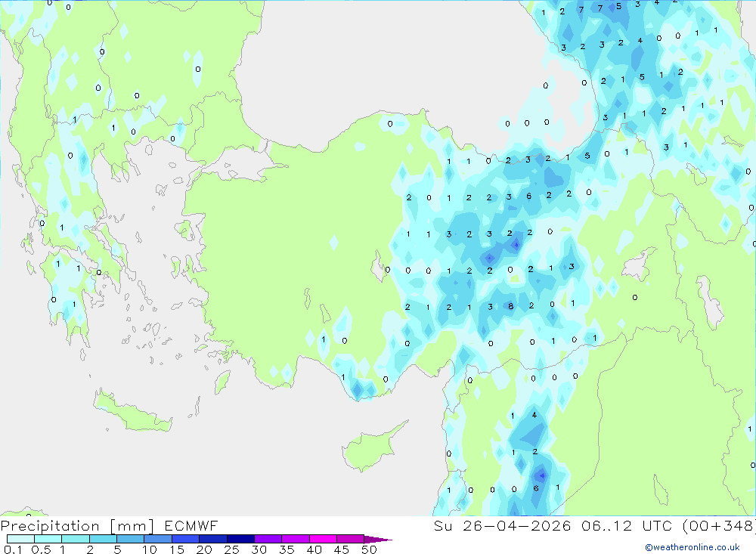Viewport: 756px width, 554px height.
Task: Click the date "Su 26-04-2026"
Action: (502, 525)
